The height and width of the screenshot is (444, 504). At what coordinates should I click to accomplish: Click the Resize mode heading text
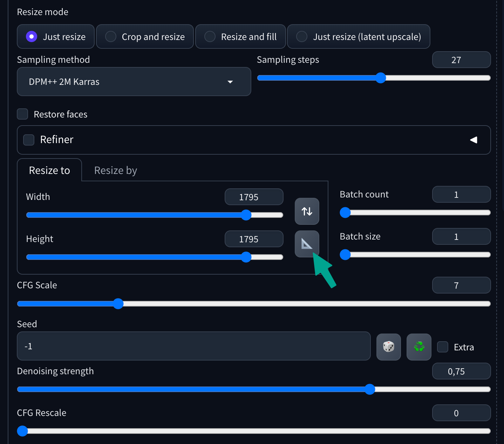point(43,12)
